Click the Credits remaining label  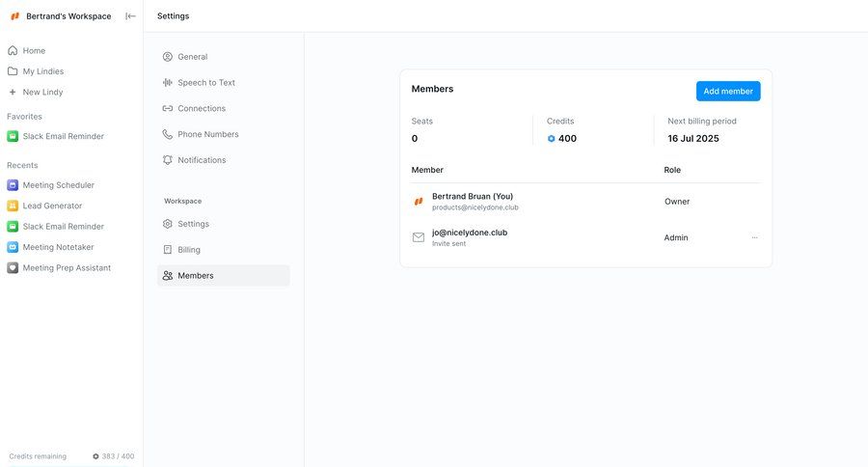click(x=38, y=456)
